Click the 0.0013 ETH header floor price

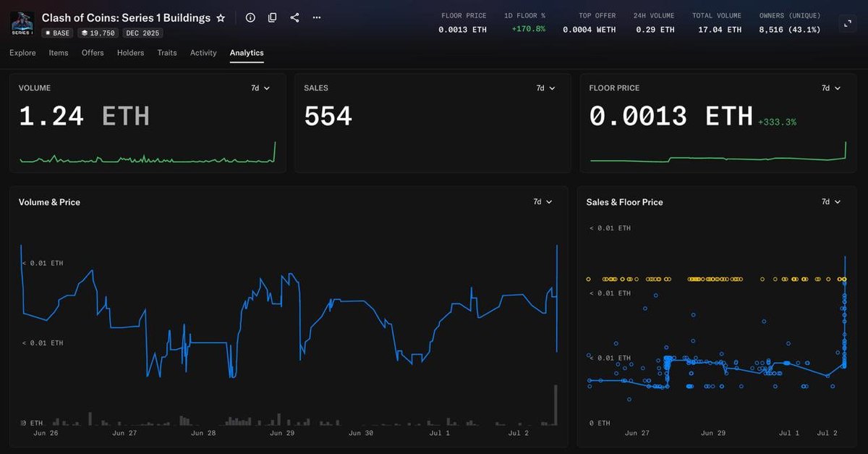[x=463, y=30]
